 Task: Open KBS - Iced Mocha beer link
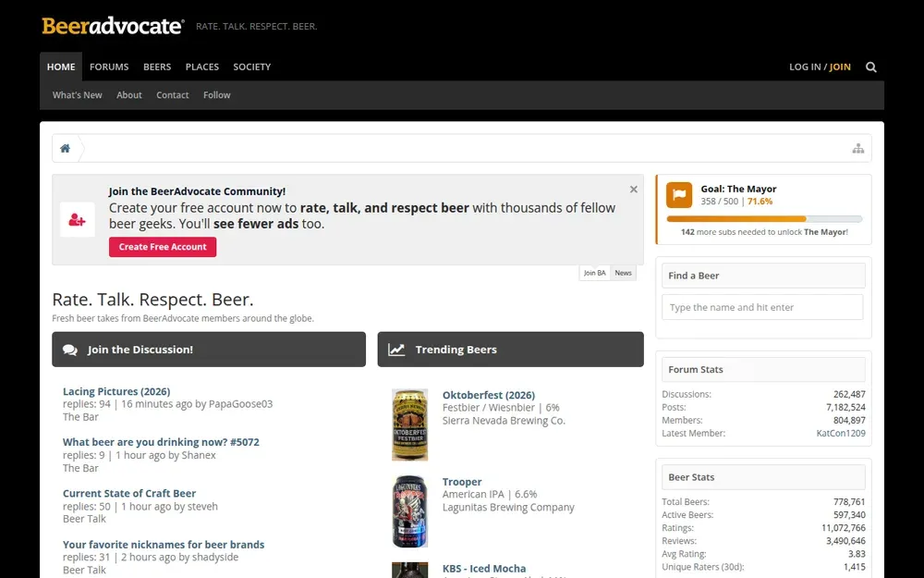[x=484, y=569]
